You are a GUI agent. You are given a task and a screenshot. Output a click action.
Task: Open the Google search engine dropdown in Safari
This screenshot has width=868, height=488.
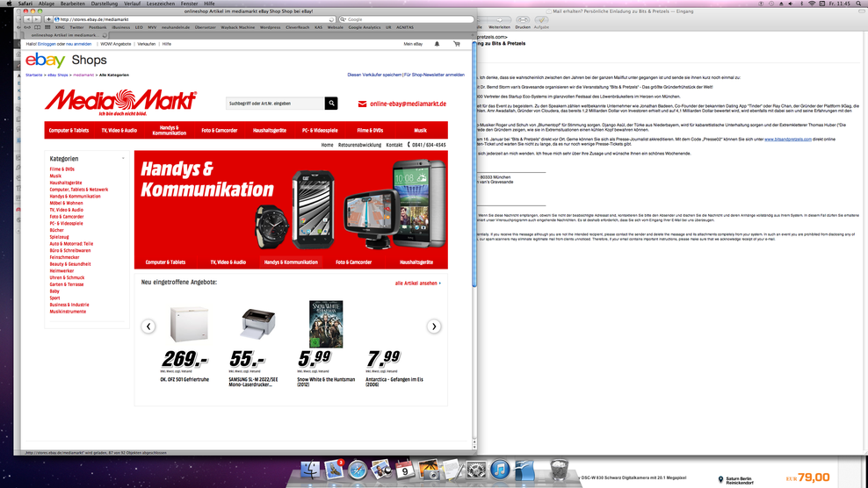[344, 19]
